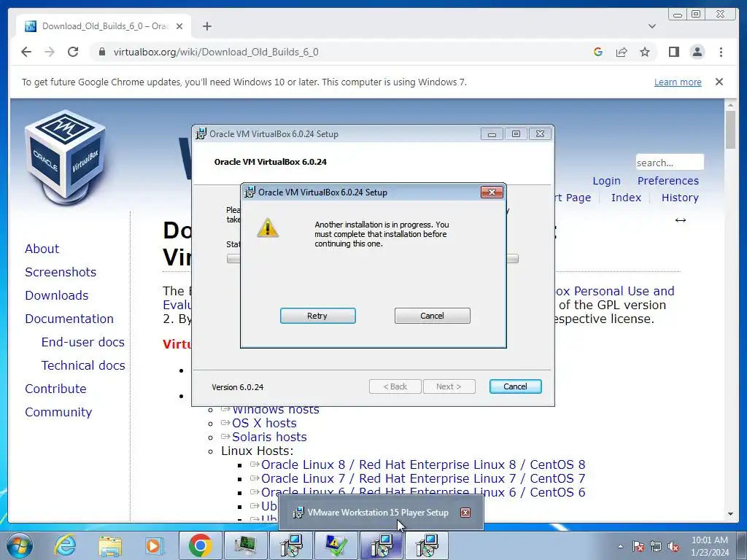747x560 pixels.
Task: Click Cancel in VirtualBox 6.0.24 Setup wizard
Action: pos(515,386)
